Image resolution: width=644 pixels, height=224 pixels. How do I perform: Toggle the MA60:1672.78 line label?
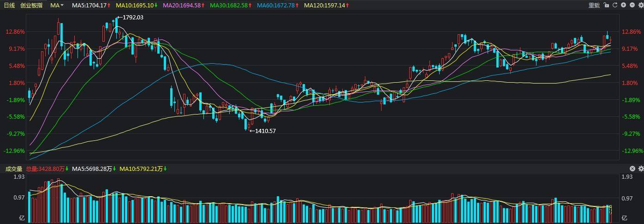pyautogui.click(x=277, y=5)
